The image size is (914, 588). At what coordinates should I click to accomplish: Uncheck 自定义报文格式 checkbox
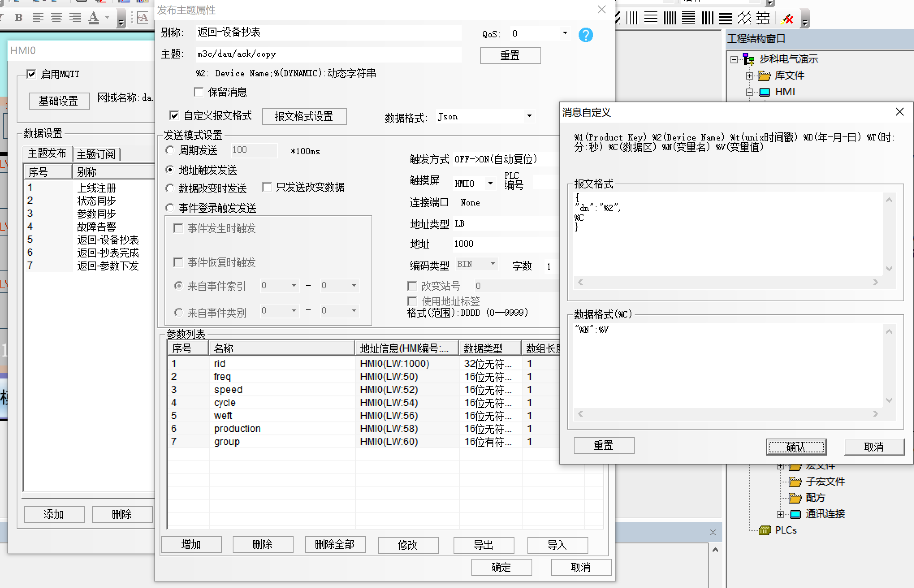174,115
